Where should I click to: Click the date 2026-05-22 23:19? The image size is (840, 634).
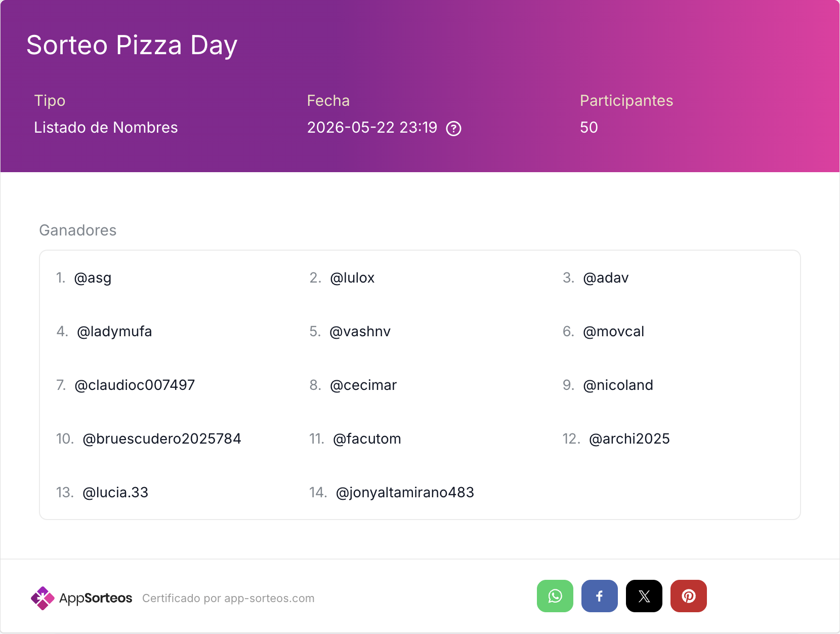[x=372, y=128]
